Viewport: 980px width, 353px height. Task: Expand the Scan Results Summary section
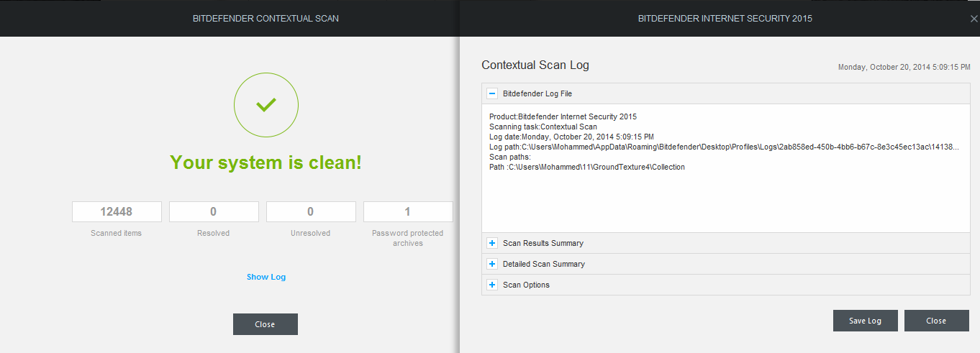pos(492,243)
